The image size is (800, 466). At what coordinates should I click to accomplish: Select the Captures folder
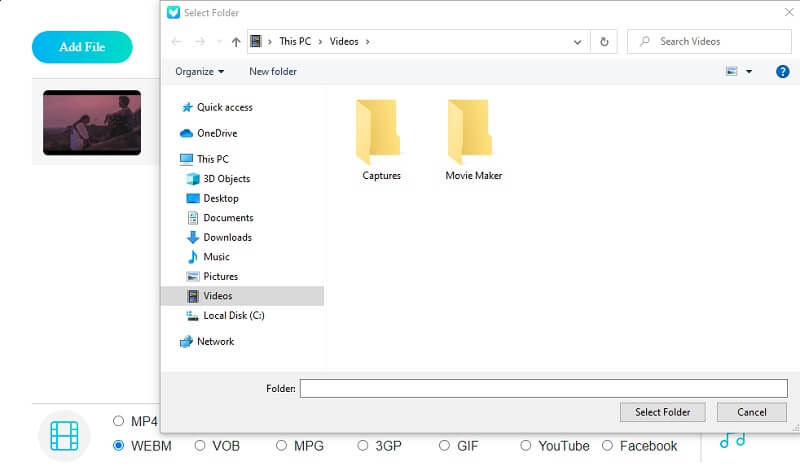381,140
